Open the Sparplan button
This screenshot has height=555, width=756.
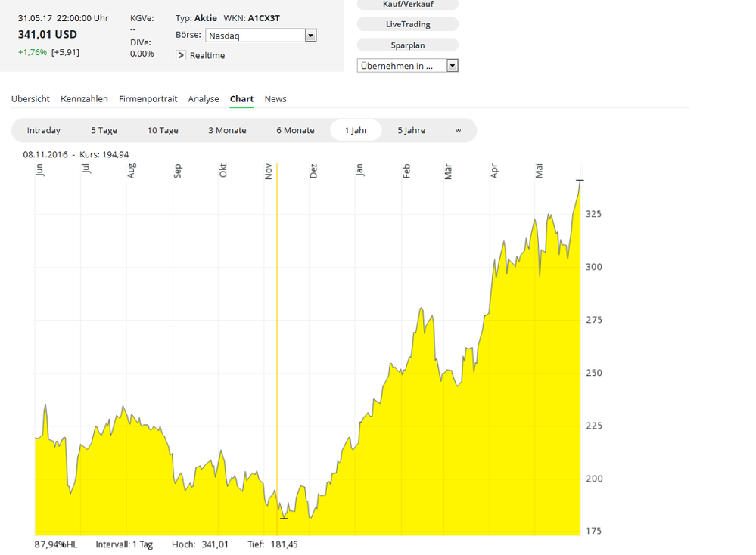408,45
